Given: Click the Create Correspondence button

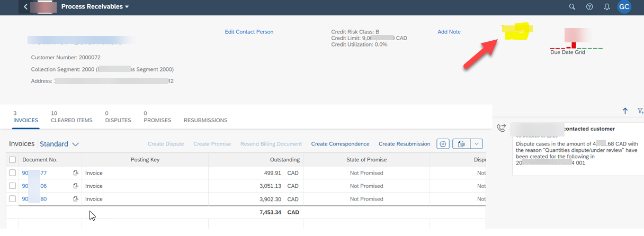Looking at the screenshot, I should (x=340, y=144).
